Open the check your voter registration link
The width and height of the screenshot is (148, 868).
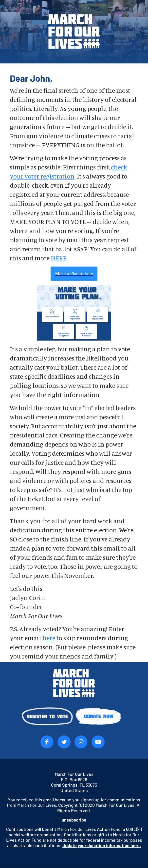tap(69, 172)
